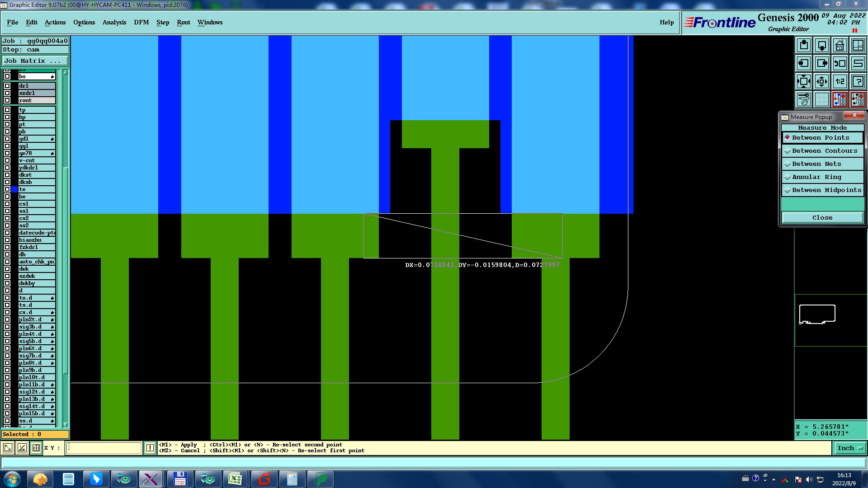The height and width of the screenshot is (488, 868).
Task: Click the question mark area-help icon
Action: coord(858,81)
